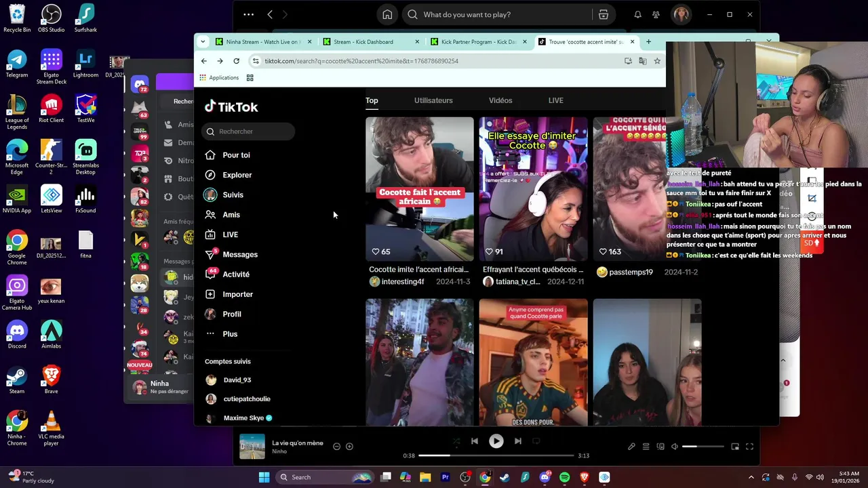
Task: Open Spotify friend activity icon
Action: (656, 14)
